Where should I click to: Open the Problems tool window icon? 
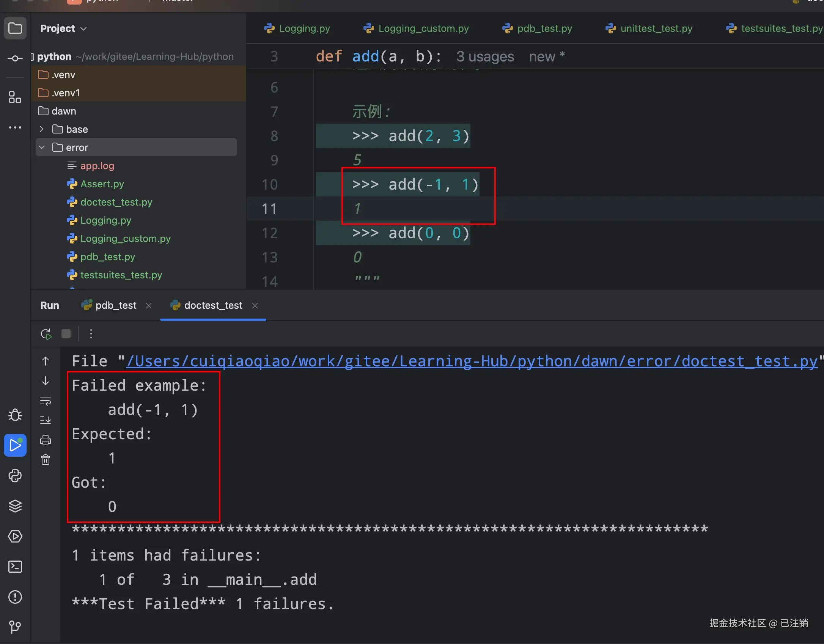[x=15, y=597]
